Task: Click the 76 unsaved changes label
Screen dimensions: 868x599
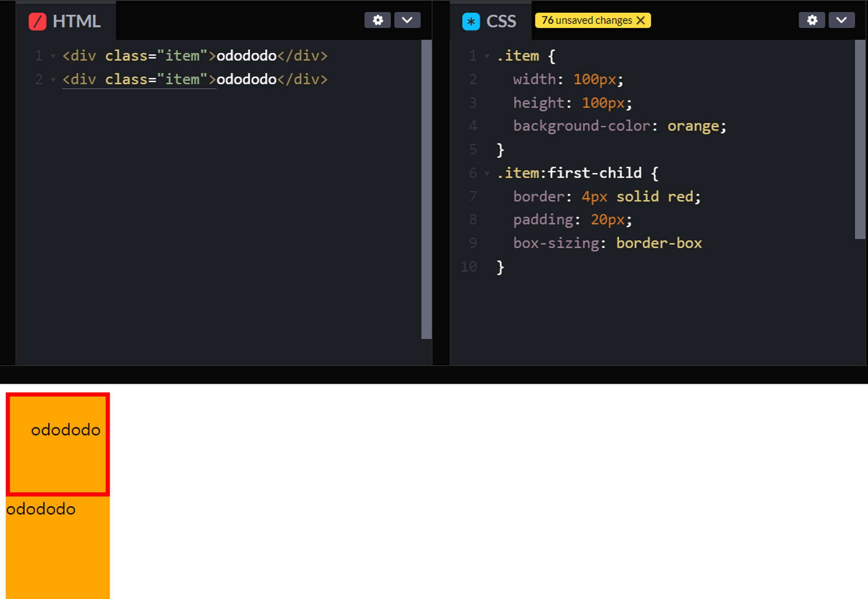Action: tap(586, 20)
